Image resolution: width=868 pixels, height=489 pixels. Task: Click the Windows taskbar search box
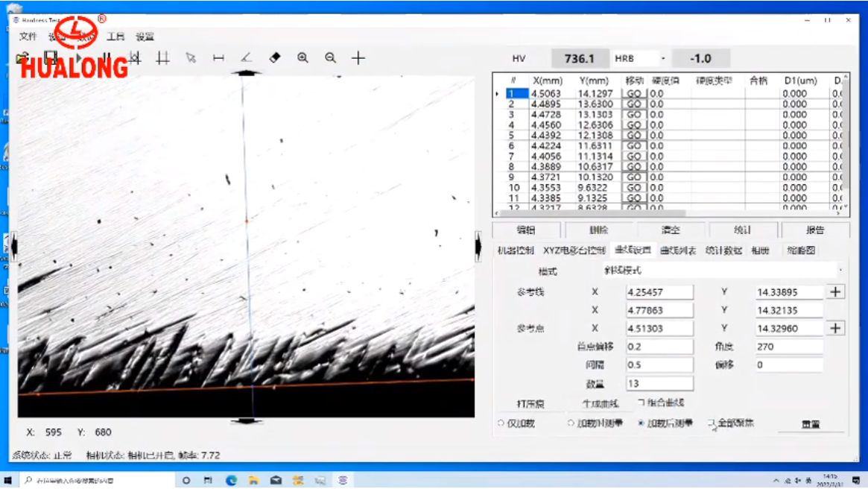[97, 480]
